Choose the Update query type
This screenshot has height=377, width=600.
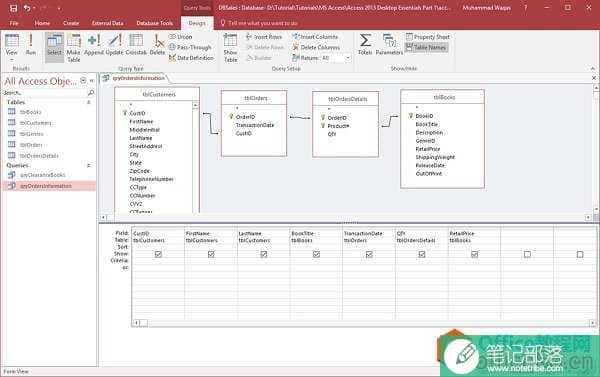(x=114, y=44)
